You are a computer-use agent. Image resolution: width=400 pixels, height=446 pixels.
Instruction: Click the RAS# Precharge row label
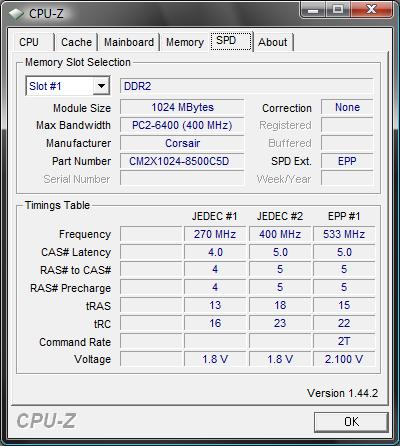(x=70, y=288)
